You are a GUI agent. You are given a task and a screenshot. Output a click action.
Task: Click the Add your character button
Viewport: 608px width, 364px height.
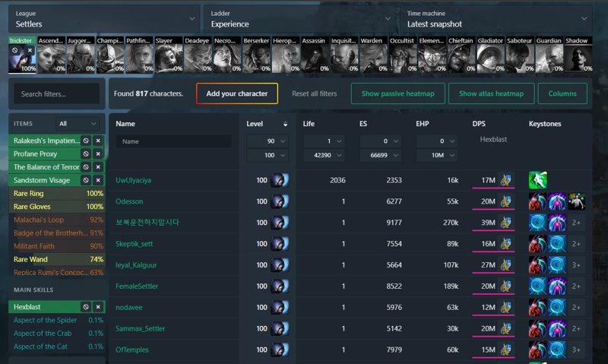(237, 93)
